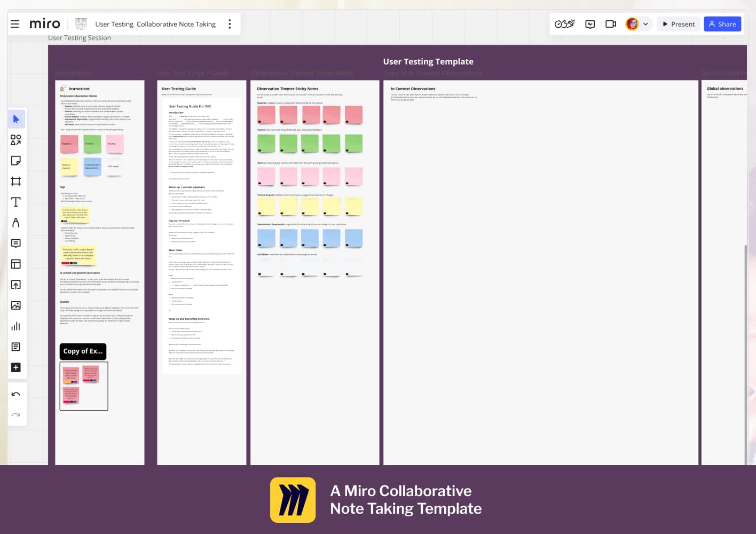Open the three-dot board options menu
The height and width of the screenshot is (534, 756).
230,24
